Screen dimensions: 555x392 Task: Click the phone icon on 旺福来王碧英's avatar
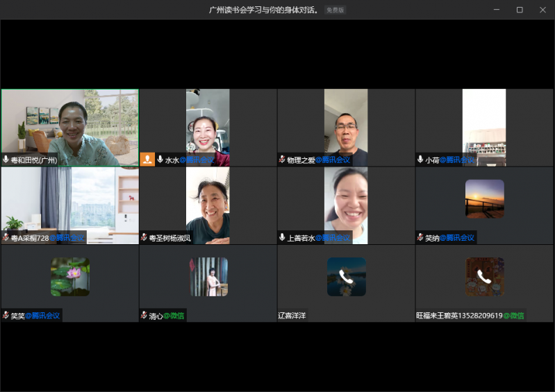[484, 277]
